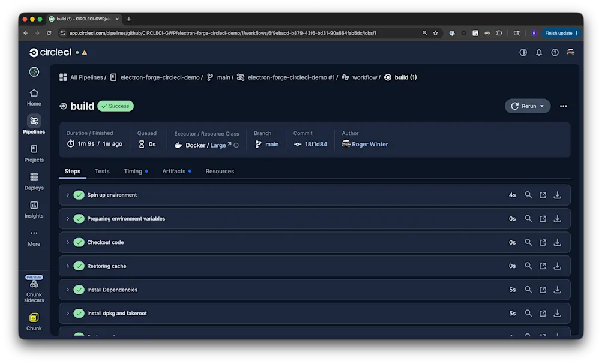Search the Spin up environment step output
Screen dimensions: 602x364
(x=528, y=195)
